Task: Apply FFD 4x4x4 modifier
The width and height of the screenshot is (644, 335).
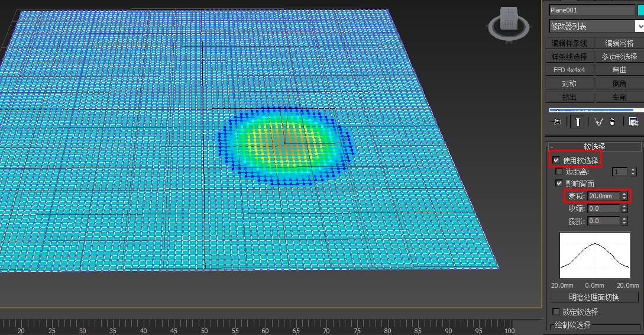Action: [x=569, y=70]
